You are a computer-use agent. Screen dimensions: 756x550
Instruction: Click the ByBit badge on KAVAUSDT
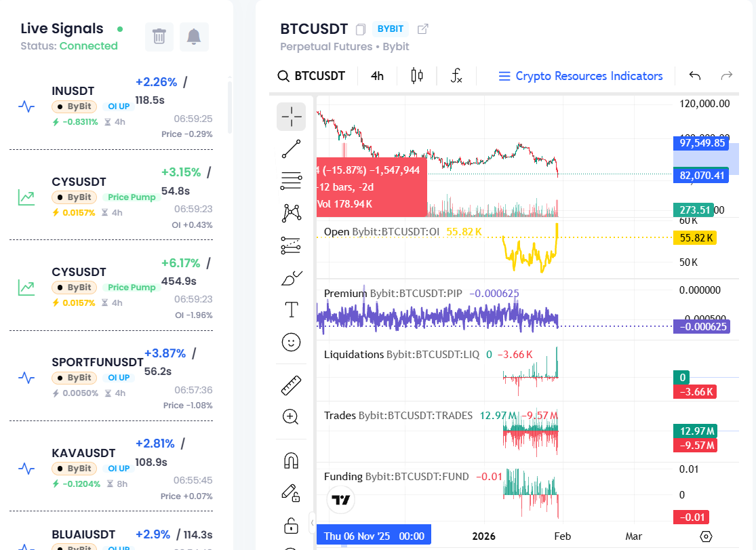[x=75, y=469]
